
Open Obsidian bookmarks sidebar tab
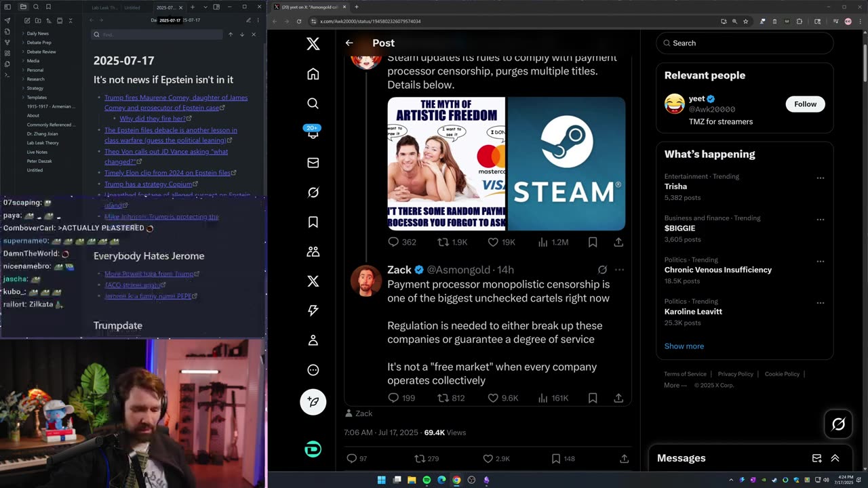point(48,7)
